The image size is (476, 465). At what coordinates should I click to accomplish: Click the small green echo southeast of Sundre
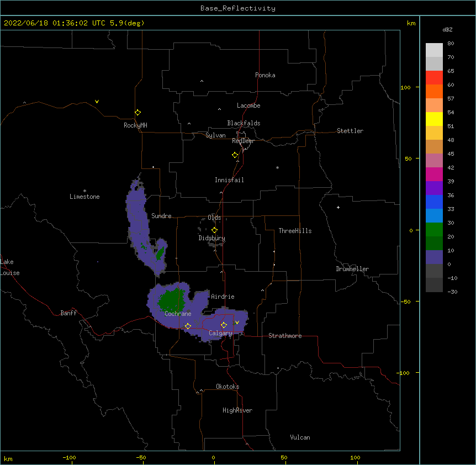[x=160, y=253]
